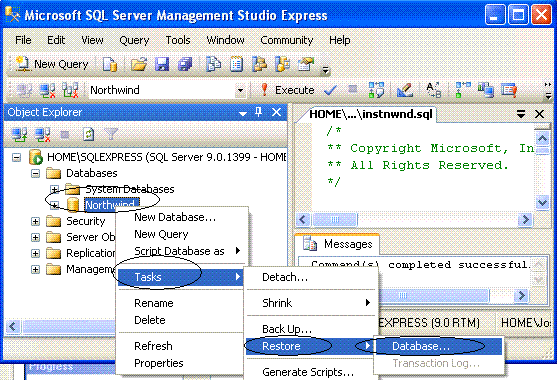Click the Open File folder icon
Image resolution: width=557 pixels, height=380 pixels.
pyautogui.click(x=139, y=65)
